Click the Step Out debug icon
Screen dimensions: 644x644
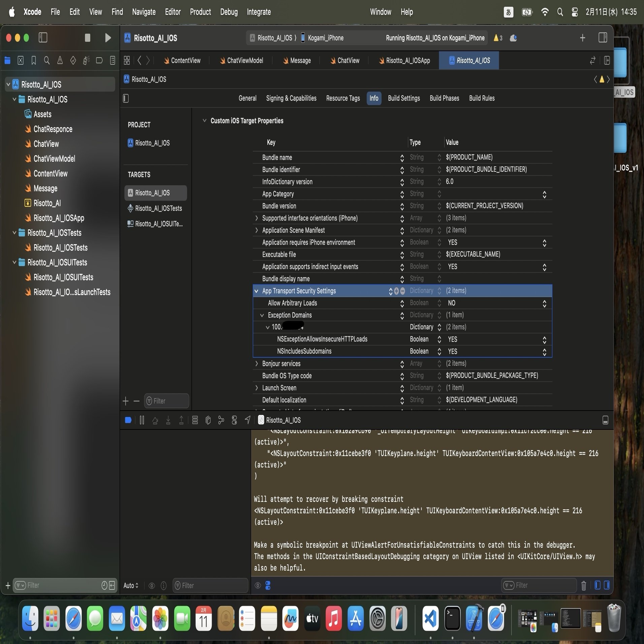click(181, 420)
